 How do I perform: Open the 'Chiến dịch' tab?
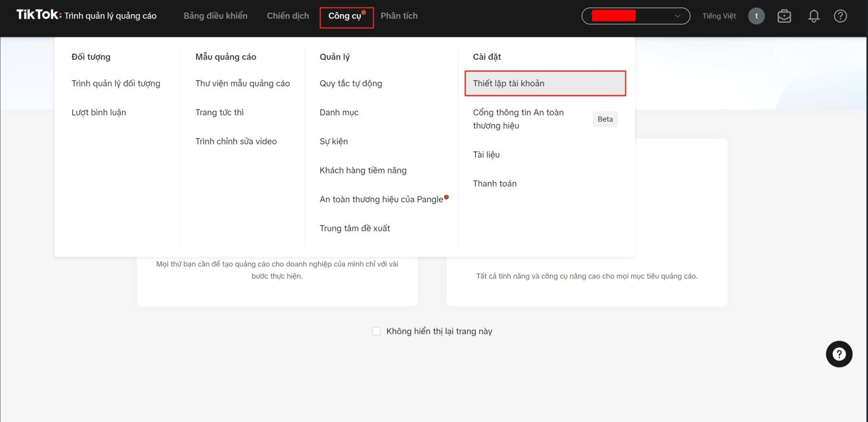(288, 16)
